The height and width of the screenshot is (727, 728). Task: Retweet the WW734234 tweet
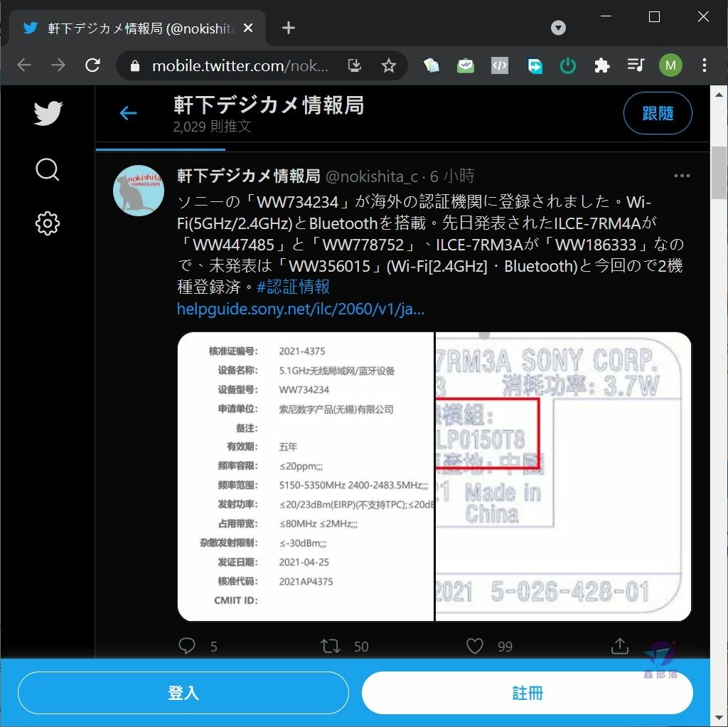(331, 646)
